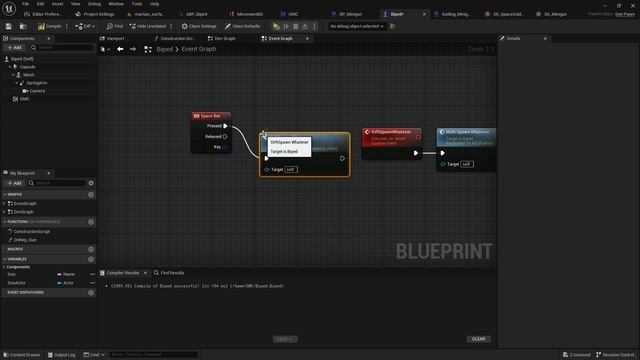Open the Asset menu
640x360 pixels.
(57, 4)
